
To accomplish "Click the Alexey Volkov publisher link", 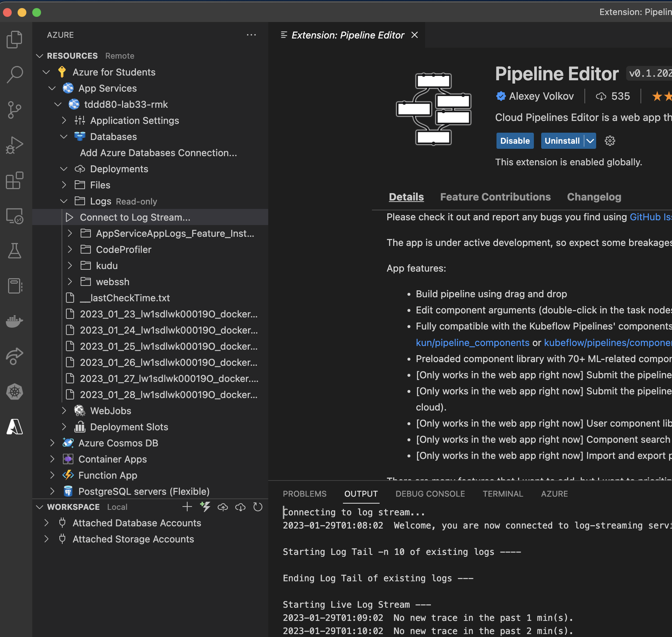I will click(x=541, y=96).
